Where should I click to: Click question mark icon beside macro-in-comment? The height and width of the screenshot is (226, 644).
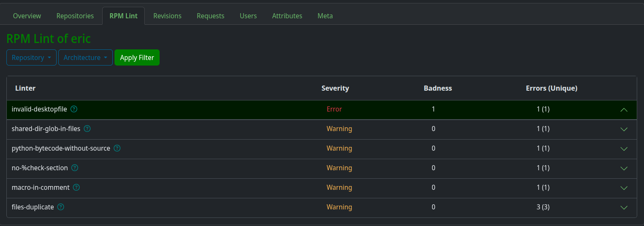point(77,187)
